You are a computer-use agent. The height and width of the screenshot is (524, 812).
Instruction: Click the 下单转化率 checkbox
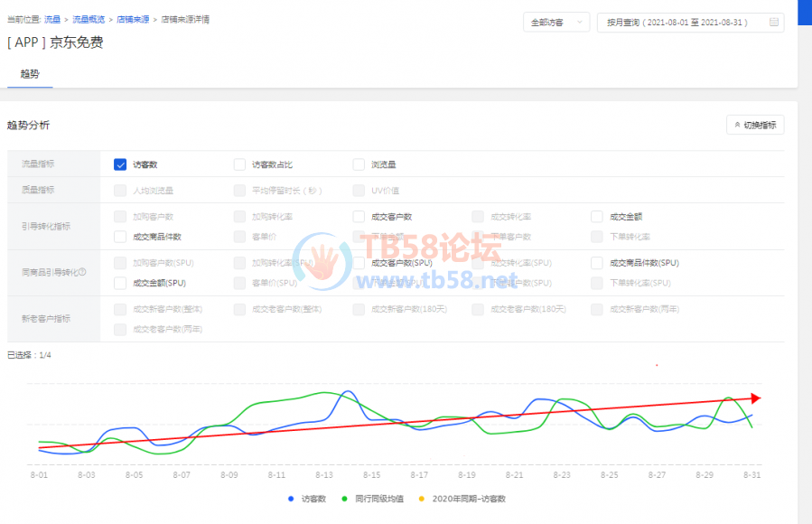[x=596, y=237]
